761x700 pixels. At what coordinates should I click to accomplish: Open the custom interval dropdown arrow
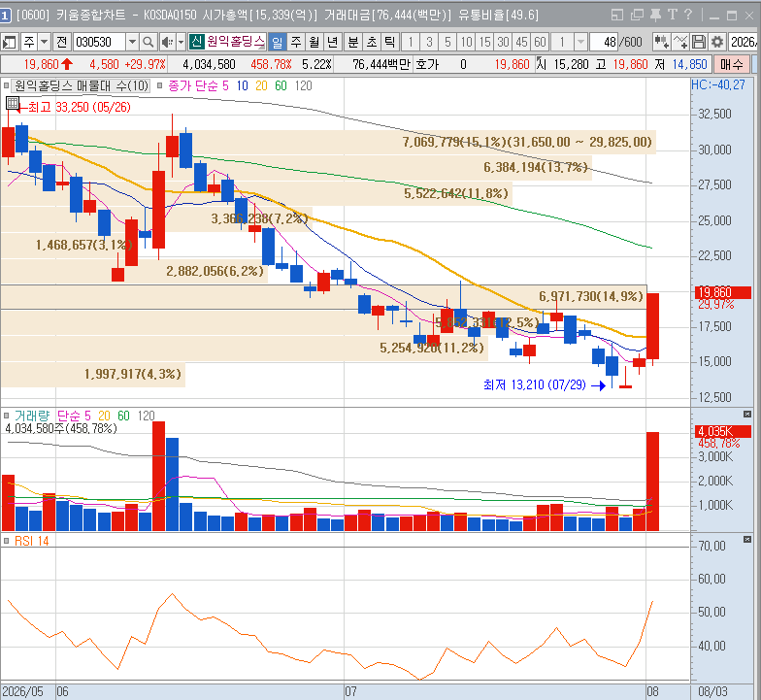580,43
